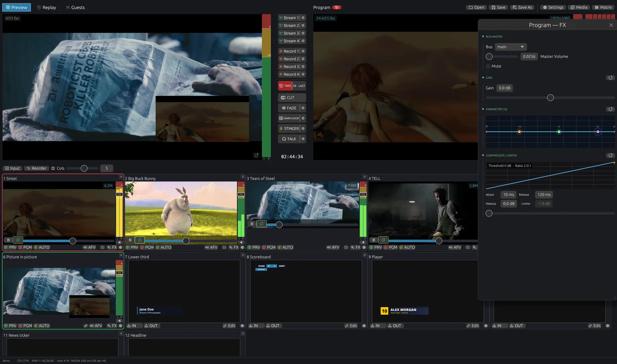This screenshot has width=617, height=364.
Task: Open settings gear on Lower third input
Action: [242, 326]
